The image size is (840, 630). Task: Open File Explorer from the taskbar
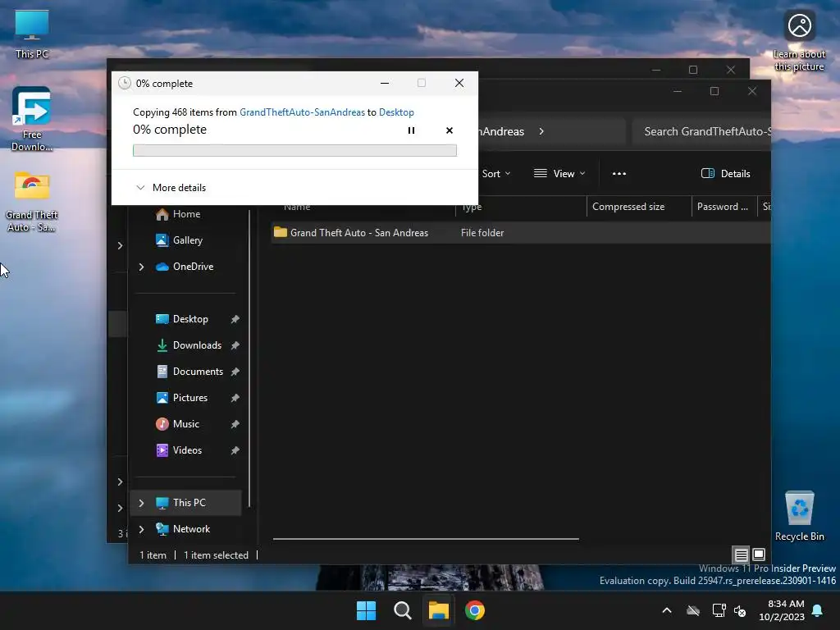(438, 610)
